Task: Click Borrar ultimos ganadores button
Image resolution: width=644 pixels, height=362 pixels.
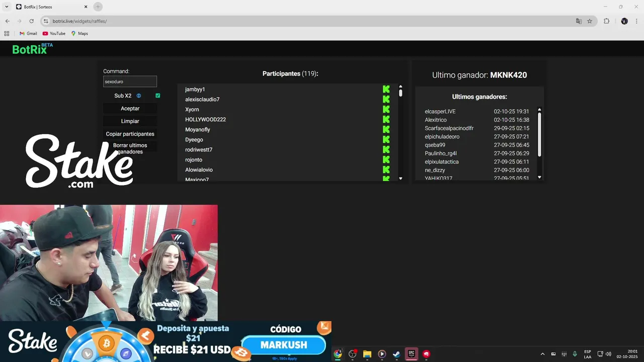Action: click(130, 148)
